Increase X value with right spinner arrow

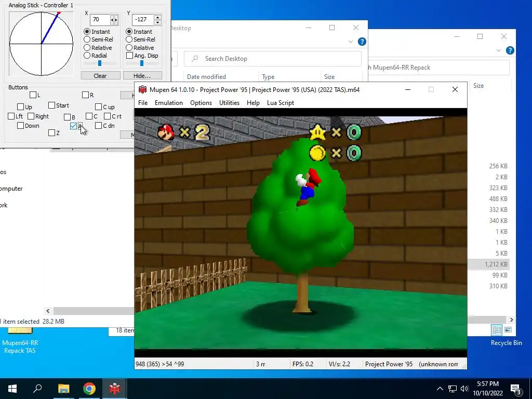[116, 20]
